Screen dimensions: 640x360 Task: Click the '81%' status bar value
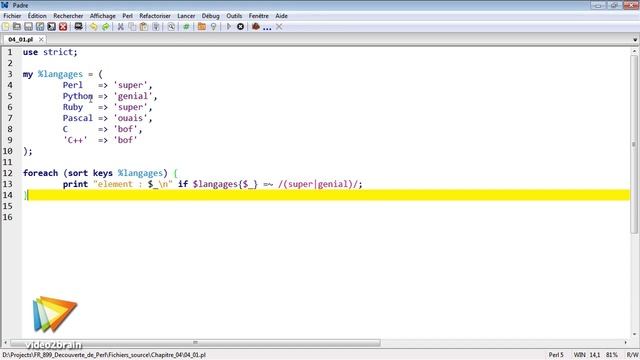[611, 355]
